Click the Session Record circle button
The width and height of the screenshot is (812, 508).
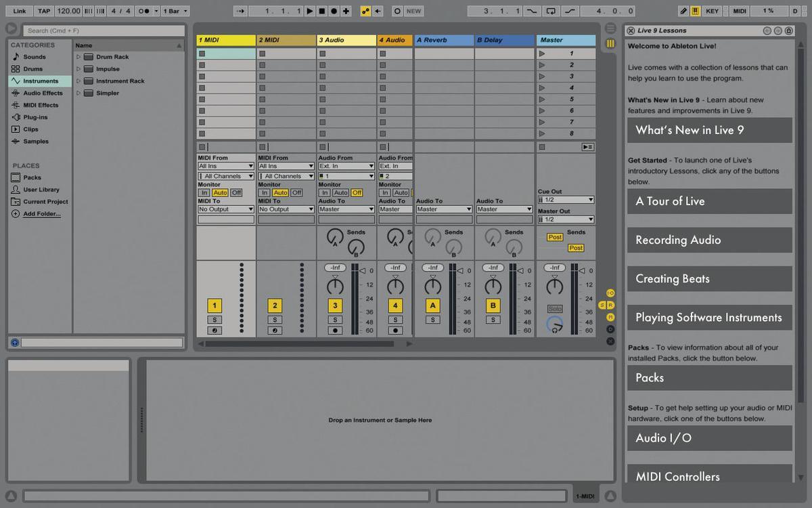coord(397,11)
